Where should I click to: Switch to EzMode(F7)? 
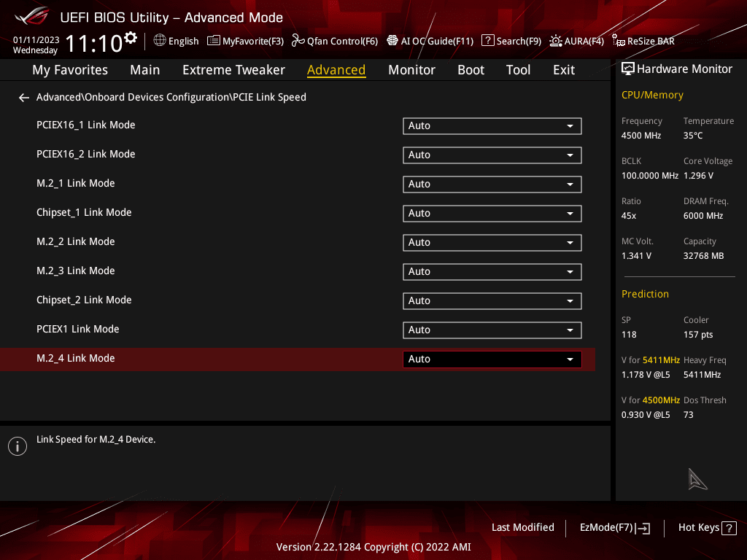point(614,528)
